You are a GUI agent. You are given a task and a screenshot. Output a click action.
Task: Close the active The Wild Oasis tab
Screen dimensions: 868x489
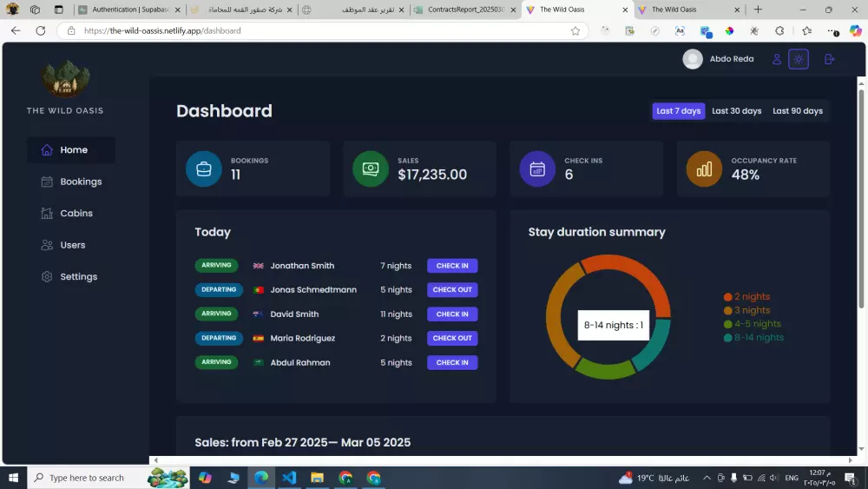(625, 10)
